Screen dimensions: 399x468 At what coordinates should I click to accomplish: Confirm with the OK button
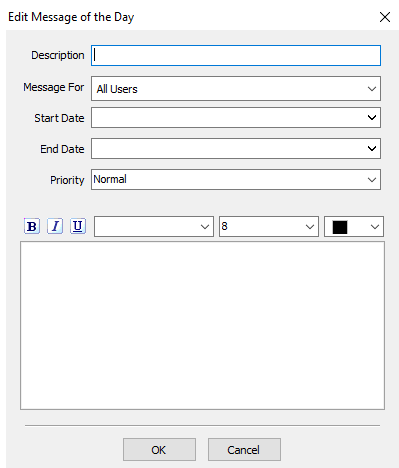pyautogui.click(x=159, y=450)
